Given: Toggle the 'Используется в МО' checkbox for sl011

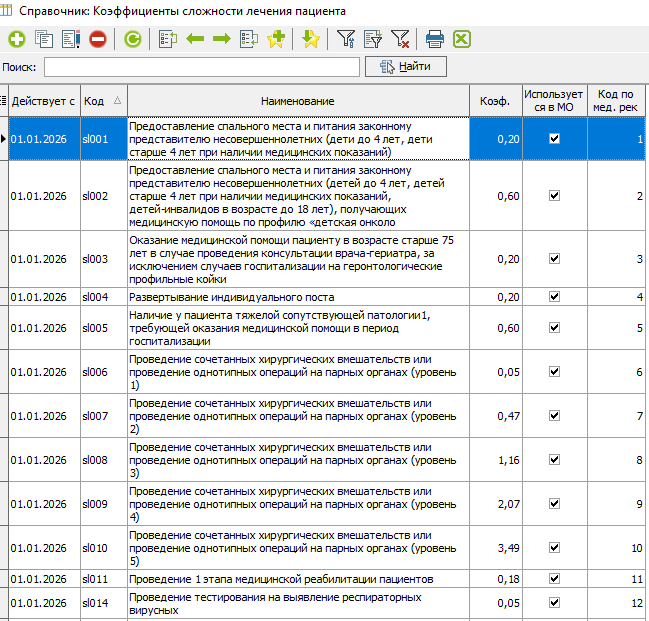Looking at the screenshot, I should [x=554, y=579].
